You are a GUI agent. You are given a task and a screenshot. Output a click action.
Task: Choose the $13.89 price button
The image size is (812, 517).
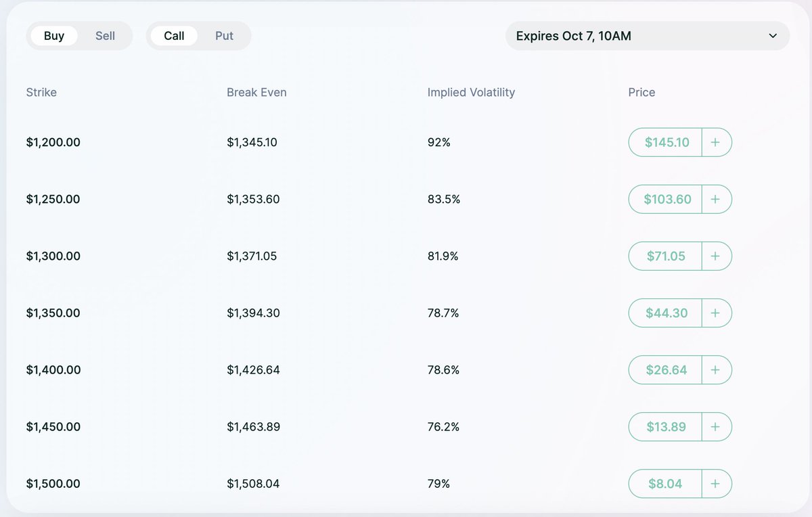[x=667, y=426]
